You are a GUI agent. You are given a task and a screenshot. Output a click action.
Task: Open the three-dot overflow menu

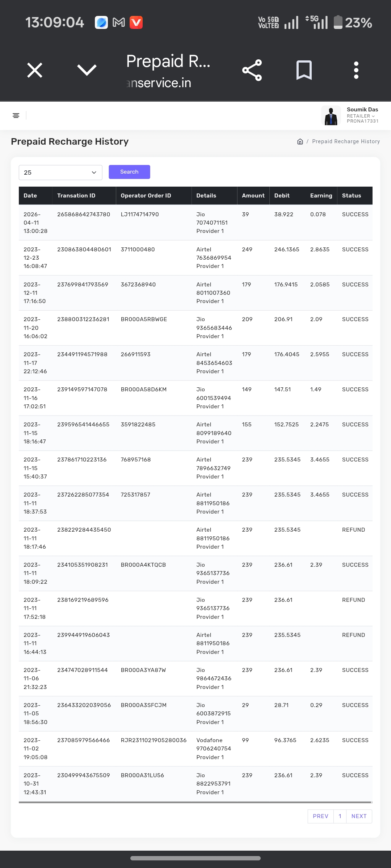(x=356, y=70)
